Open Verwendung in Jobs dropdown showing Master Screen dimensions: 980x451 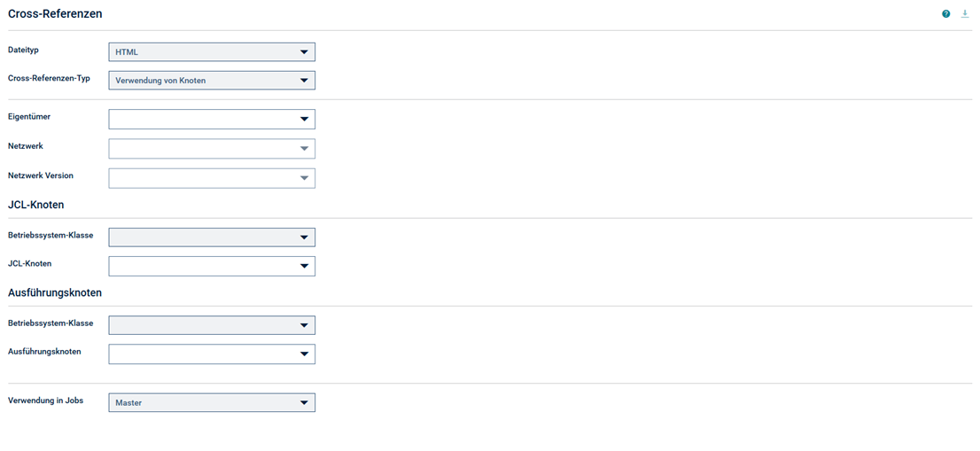point(212,403)
